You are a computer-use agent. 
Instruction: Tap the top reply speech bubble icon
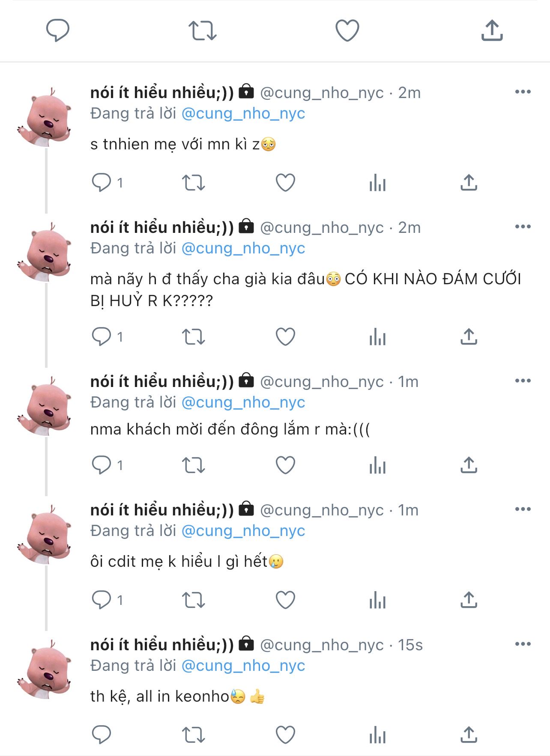point(58,30)
